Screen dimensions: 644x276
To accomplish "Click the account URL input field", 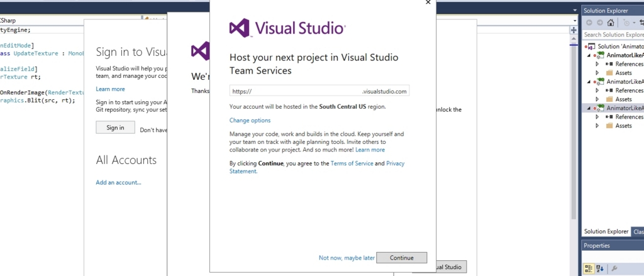I will pos(319,91).
